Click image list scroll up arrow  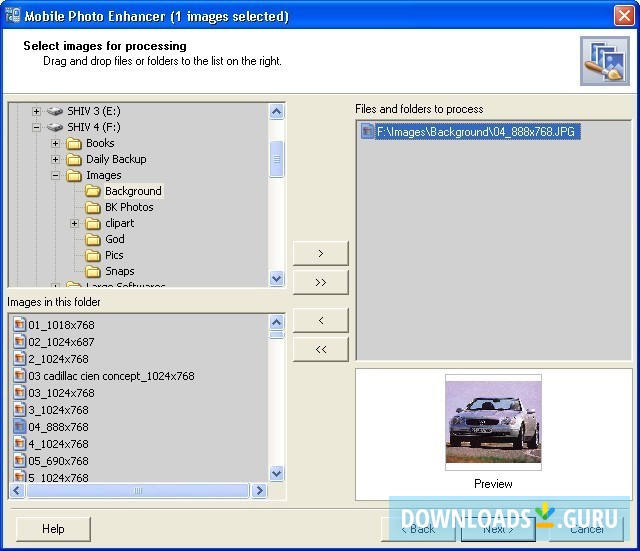(x=276, y=322)
